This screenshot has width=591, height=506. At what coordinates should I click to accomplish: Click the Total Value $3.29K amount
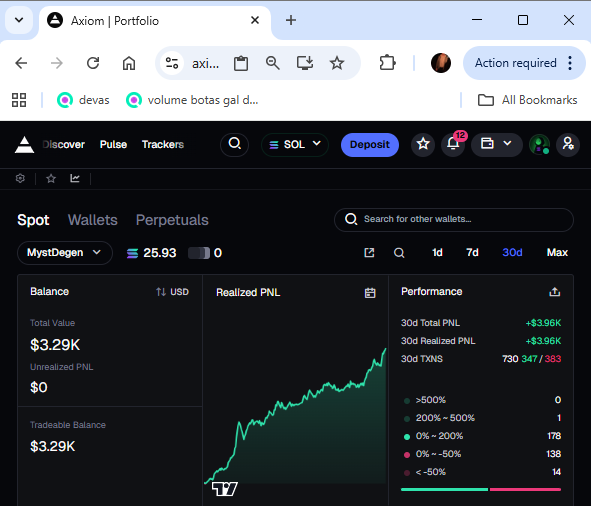[55, 345]
